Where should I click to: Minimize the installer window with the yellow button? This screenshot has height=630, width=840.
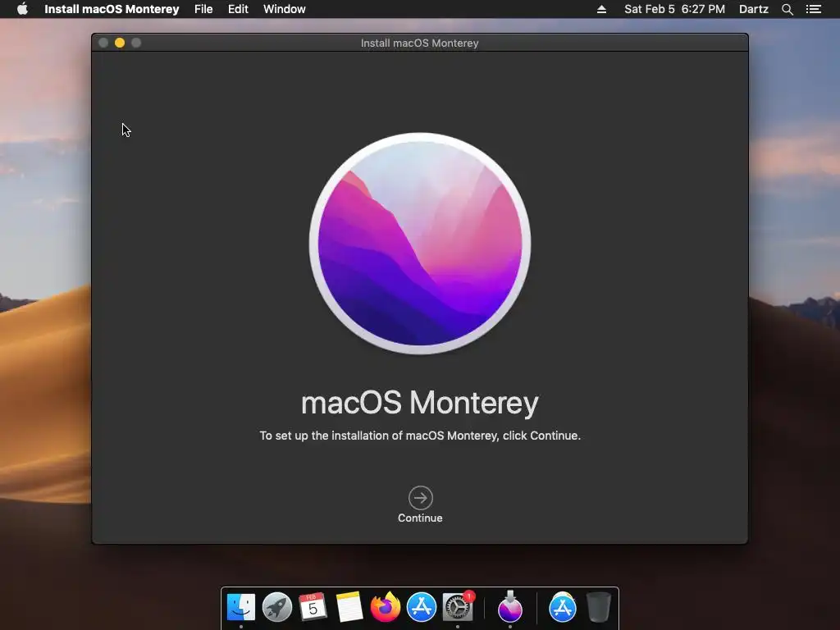120,43
